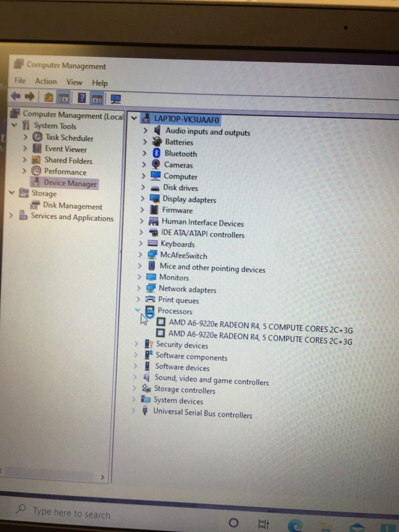The width and height of the screenshot is (399, 532).
Task: Click the Back arrow toolbar icon
Action: coord(15,96)
